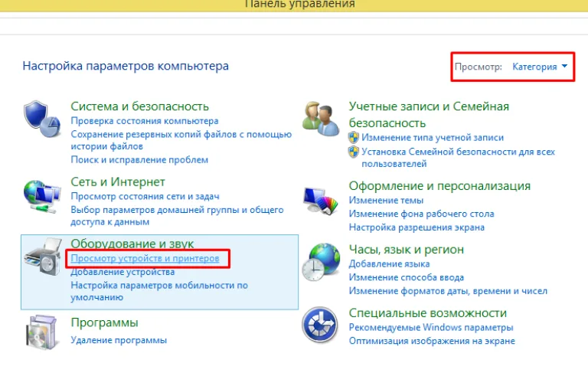Open Сохранение резервных копий файлов link
588x383 pixels.
click(x=181, y=140)
